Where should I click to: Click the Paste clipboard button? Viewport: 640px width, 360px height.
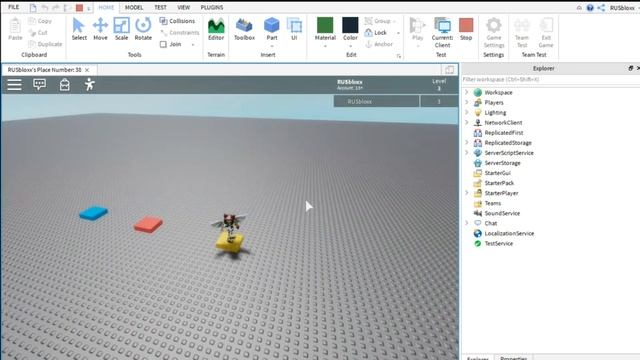click(15, 29)
